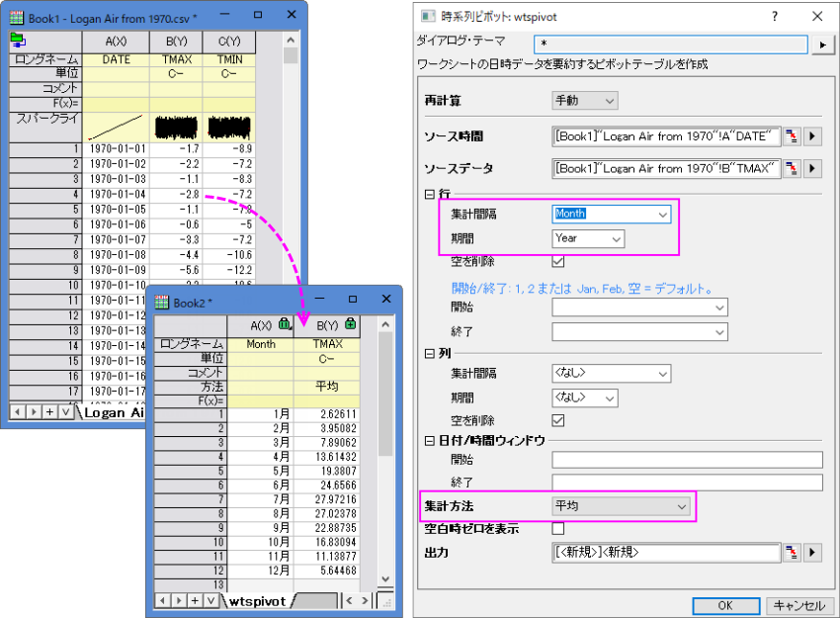The height and width of the screenshot is (618, 840).
Task: Click the OK button
Action: click(x=724, y=605)
